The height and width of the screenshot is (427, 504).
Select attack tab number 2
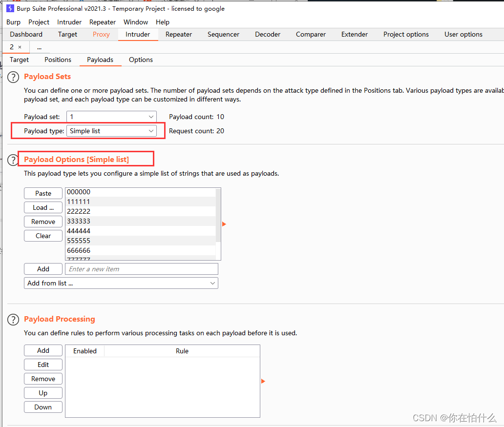(12, 47)
